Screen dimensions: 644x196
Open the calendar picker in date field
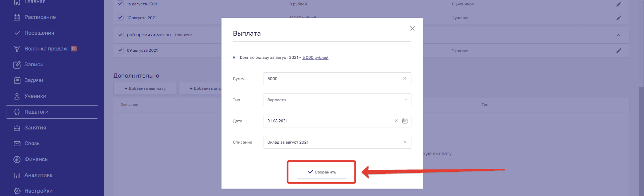pos(405,121)
